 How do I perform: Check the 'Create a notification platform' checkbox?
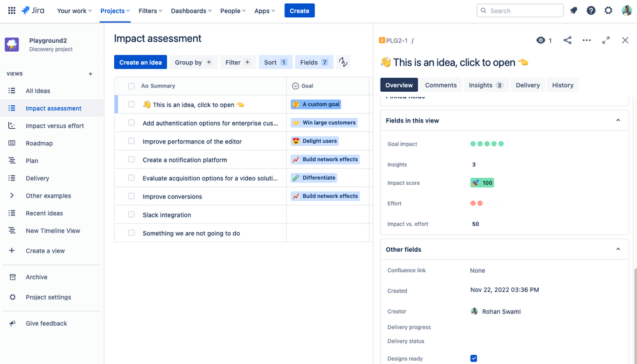point(131,159)
